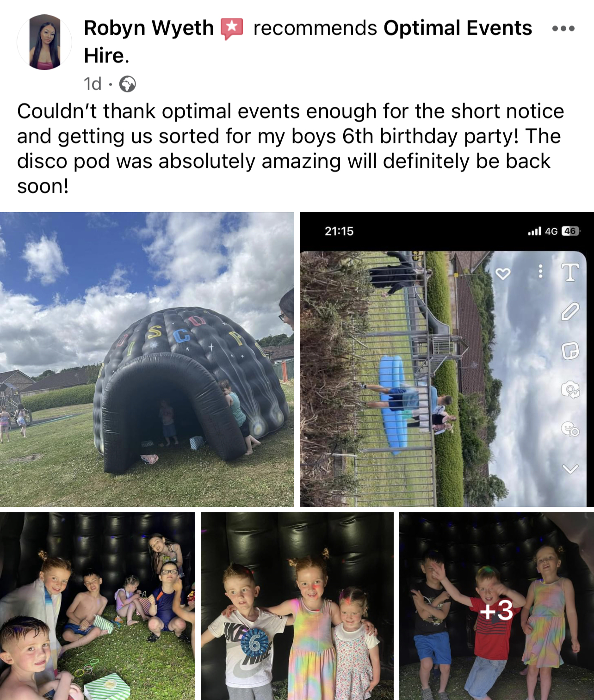
Task: Open the sideways Snapchat screenshot photo
Action: coord(446,359)
